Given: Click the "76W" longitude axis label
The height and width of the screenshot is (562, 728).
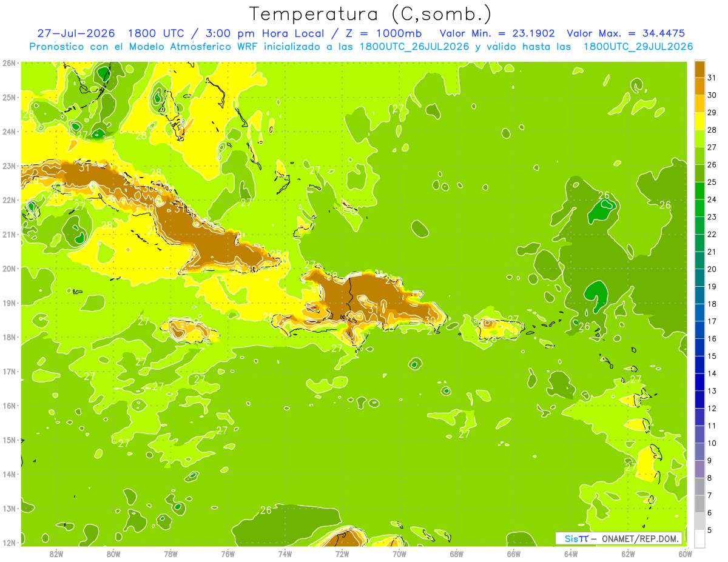Looking at the screenshot, I should tap(227, 554).
